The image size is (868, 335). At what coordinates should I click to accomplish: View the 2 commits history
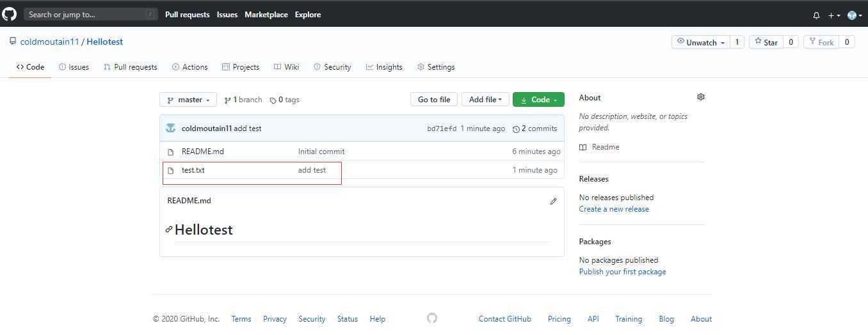(x=535, y=129)
